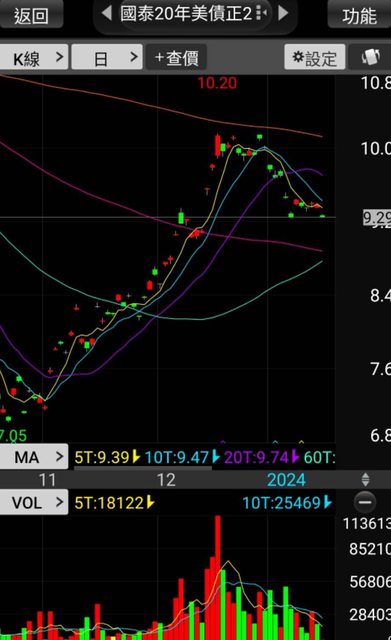Image resolution: width=391 pixels, height=640 pixels.
Task: Change the 日 period dropdown
Action: pyautogui.click(x=107, y=57)
